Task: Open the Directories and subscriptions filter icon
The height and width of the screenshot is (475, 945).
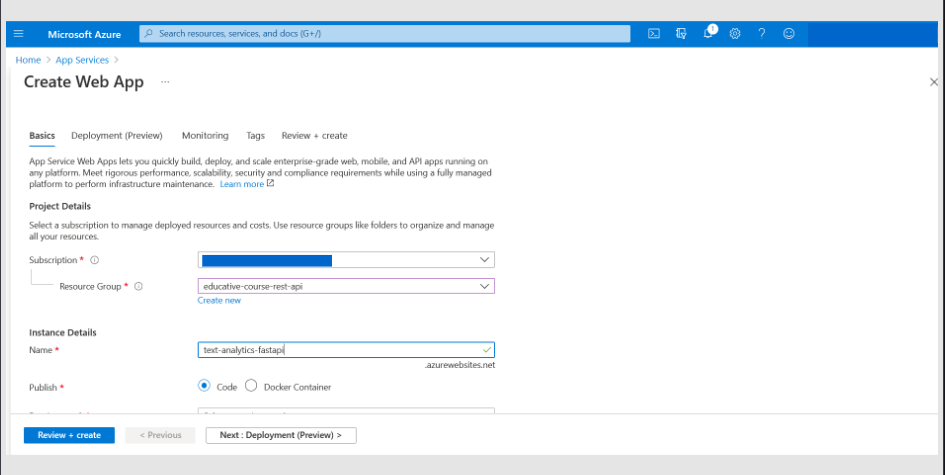Action: 681,34
